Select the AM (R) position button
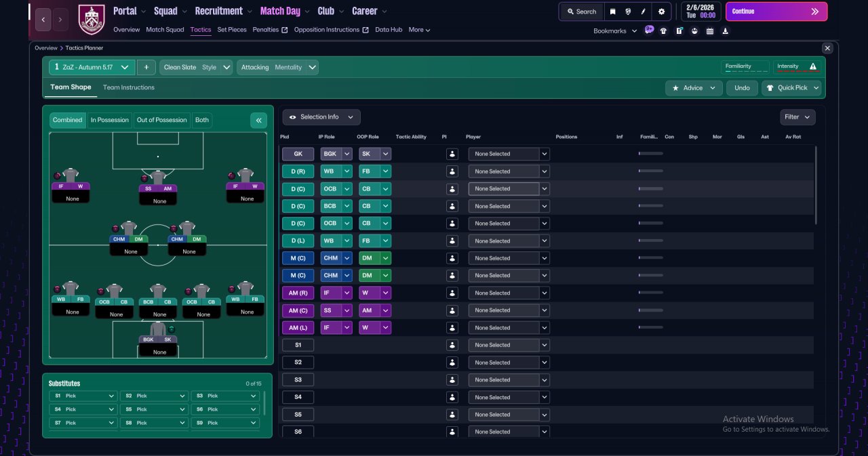 point(298,293)
